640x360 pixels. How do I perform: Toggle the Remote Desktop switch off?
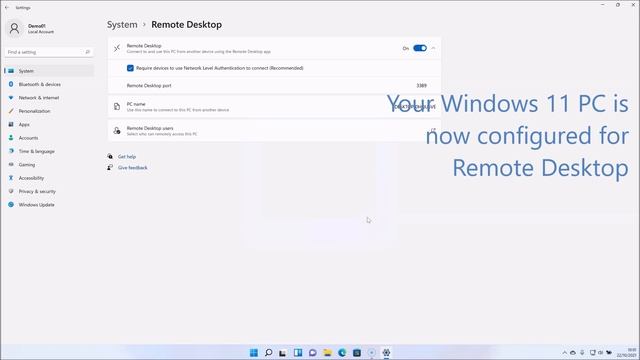click(x=420, y=48)
